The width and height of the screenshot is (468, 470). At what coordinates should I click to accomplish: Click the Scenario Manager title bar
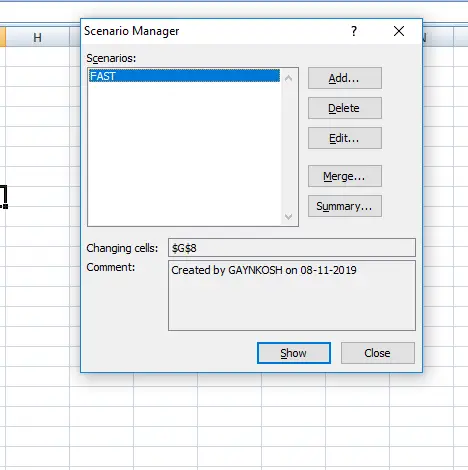(x=213, y=31)
